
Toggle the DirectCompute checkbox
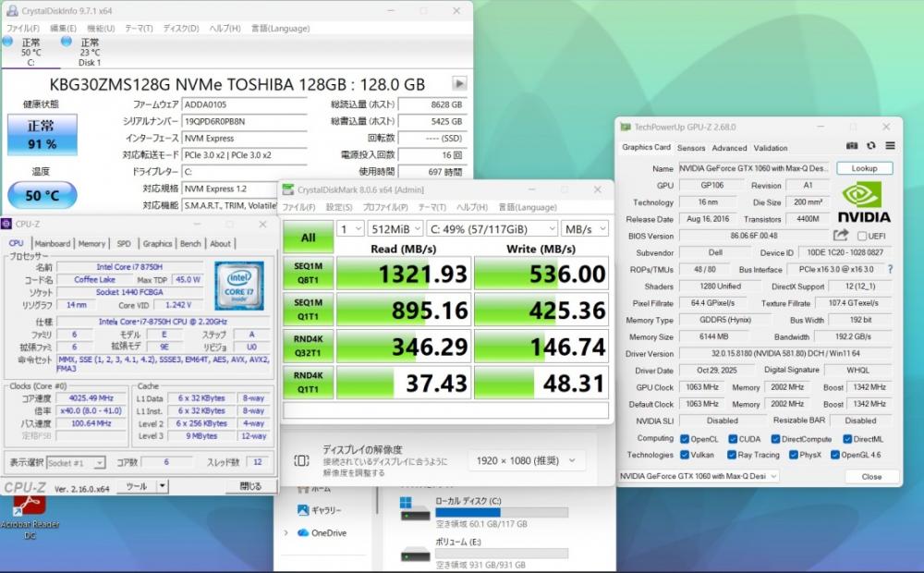coord(775,439)
